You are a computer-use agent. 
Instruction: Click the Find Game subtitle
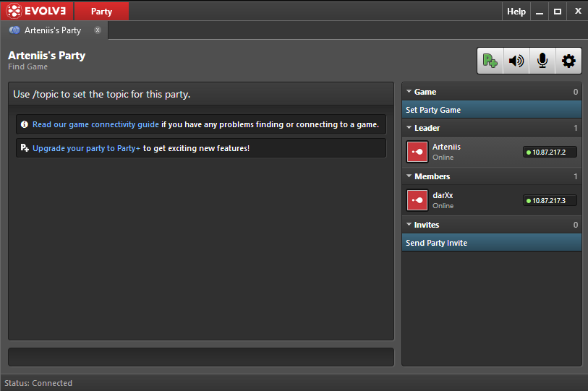click(x=27, y=66)
